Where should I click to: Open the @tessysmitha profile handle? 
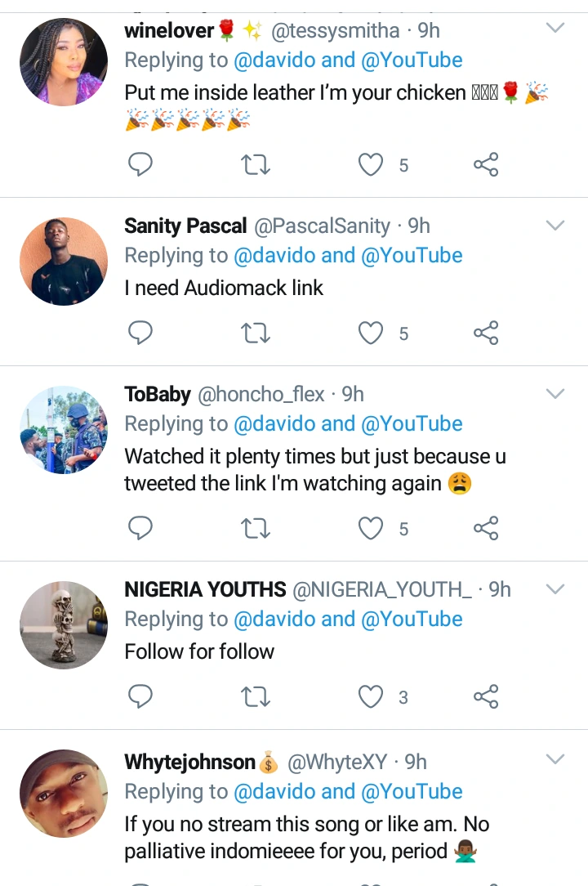click(335, 31)
